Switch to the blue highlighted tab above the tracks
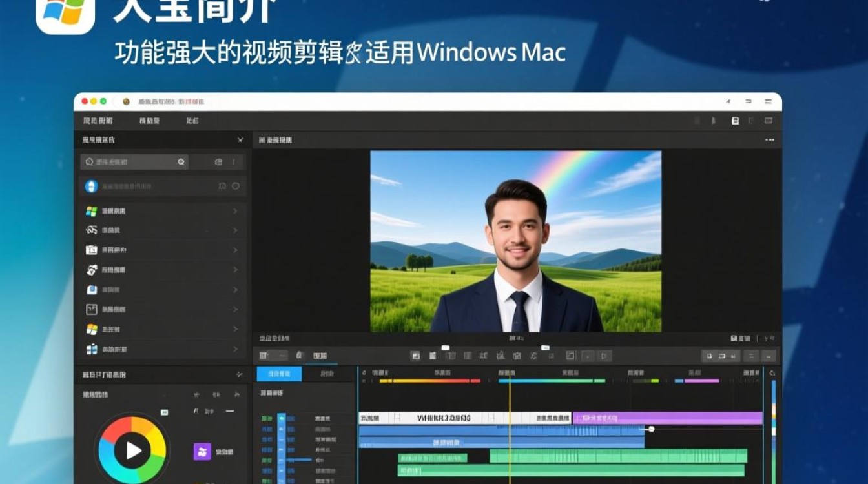868x484 pixels. pos(279,374)
